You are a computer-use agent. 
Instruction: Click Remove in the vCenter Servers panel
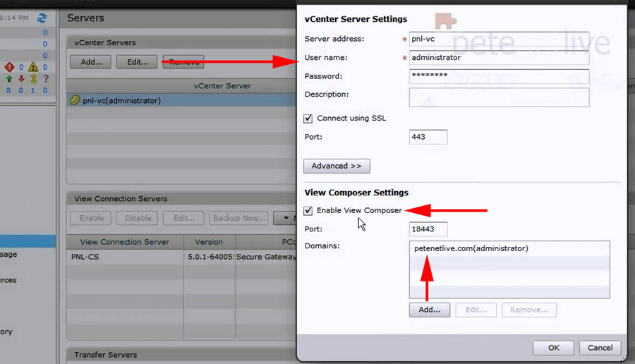[x=183, y=62]
